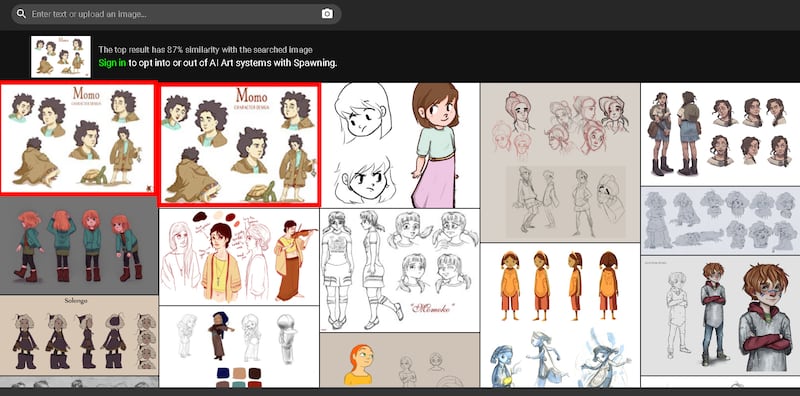The height and width of the screenshot is (396, 800).
Task: Open the violin player character sketch
Action: tap(239, 257)
